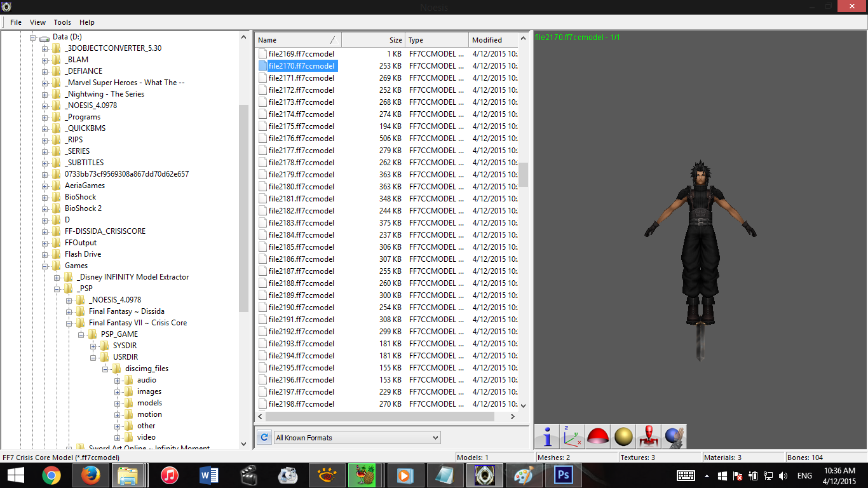Viewport: 868px width, 488px height.
Task: Select the images folder in the tree
Action: 149,391
